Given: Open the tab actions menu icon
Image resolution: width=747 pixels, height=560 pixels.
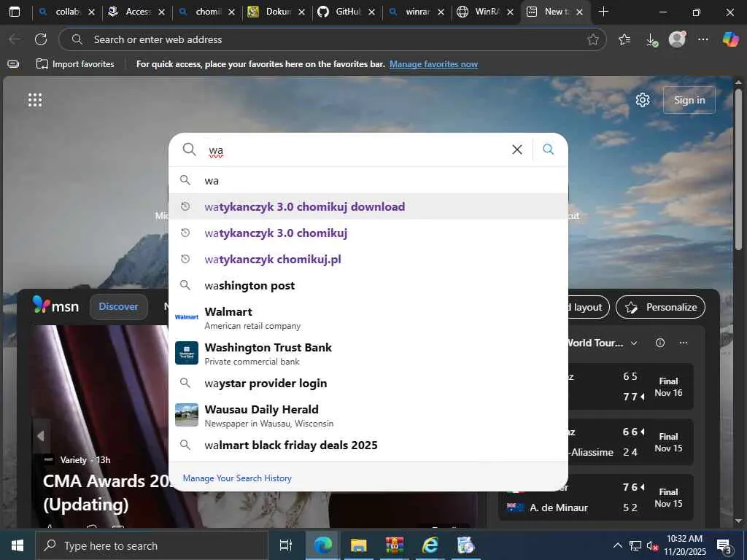Looking at the screenshot, I should (x=15, y=12).
